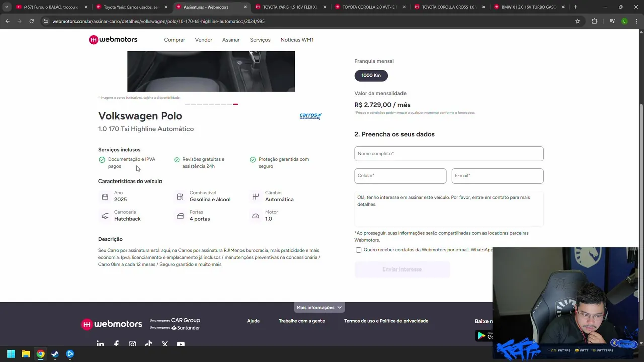This screenshot has width=644, height=362.
Task: Click the fuel pump icon beside Combustível
Action: 180,197
